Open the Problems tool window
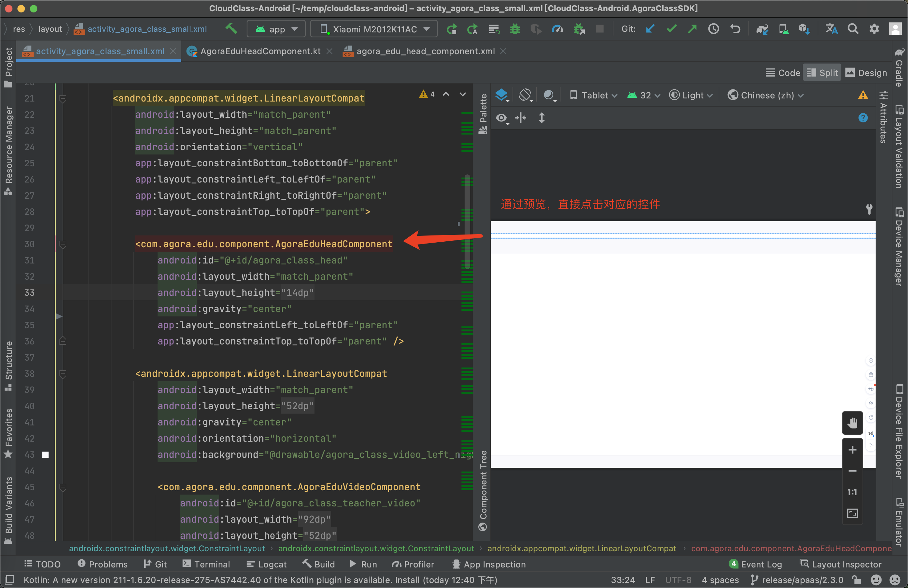This screenshot has width=908, height=588. coord(103,564)
